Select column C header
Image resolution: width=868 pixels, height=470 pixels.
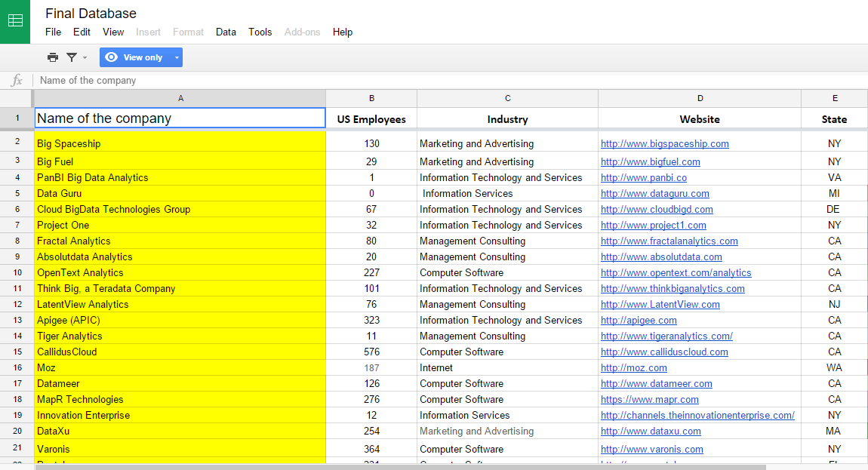click(507, 98)
